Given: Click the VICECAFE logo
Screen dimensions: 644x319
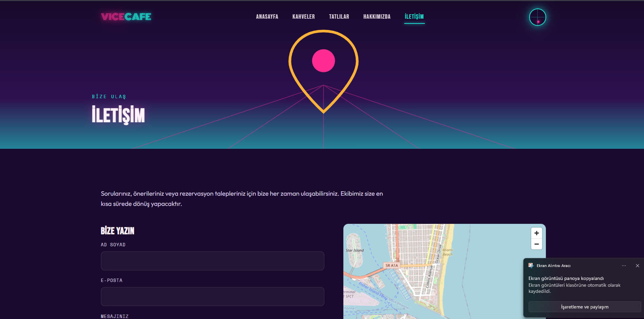Looking at the screenshot, I should pos(126,17).
